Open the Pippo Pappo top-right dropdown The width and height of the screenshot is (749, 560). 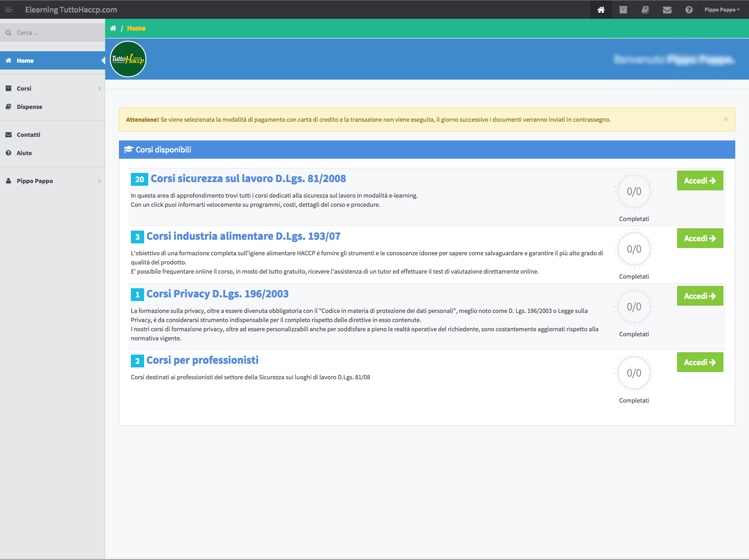click(722, 10)
